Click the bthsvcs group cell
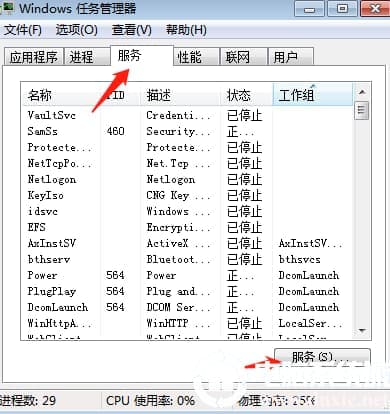 (x=299, y=259)
